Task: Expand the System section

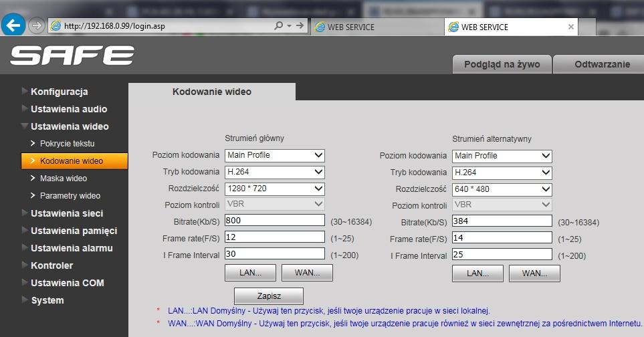Action: (43, 300)
